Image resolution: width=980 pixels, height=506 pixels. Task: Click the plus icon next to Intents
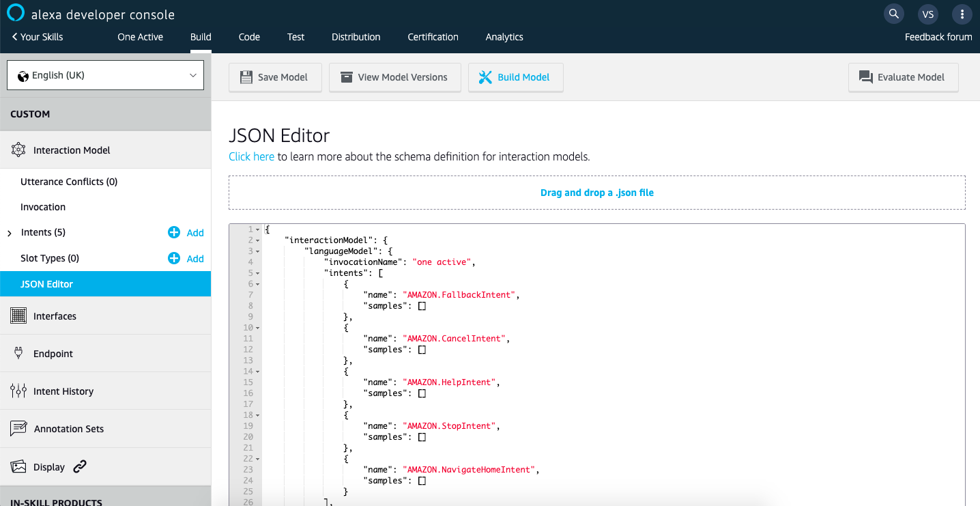(174, 232)
